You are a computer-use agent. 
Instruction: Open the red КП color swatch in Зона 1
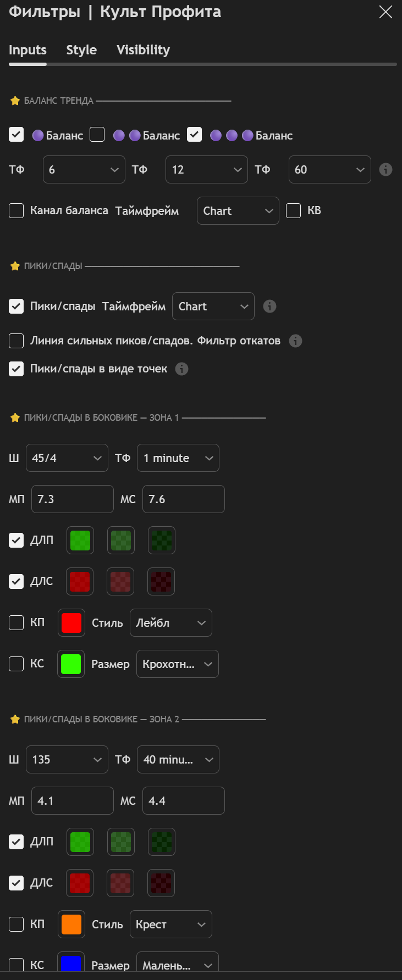click(71, 623)
